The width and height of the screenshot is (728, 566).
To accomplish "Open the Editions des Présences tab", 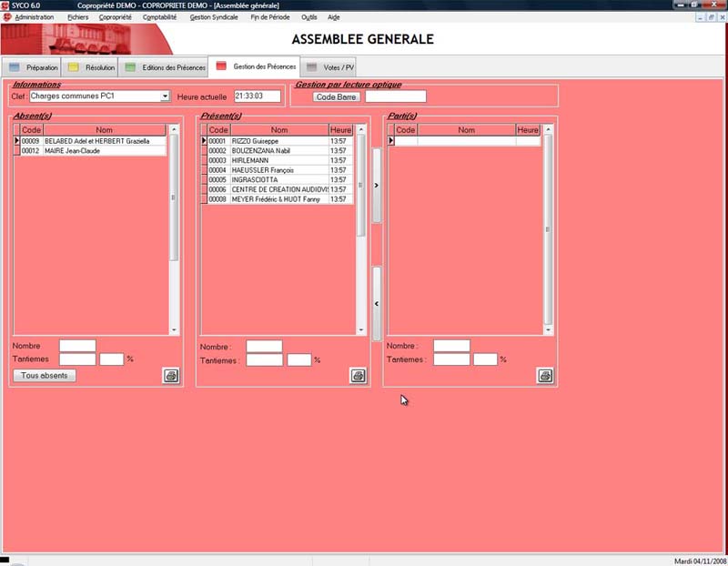I will click(165, 67).
